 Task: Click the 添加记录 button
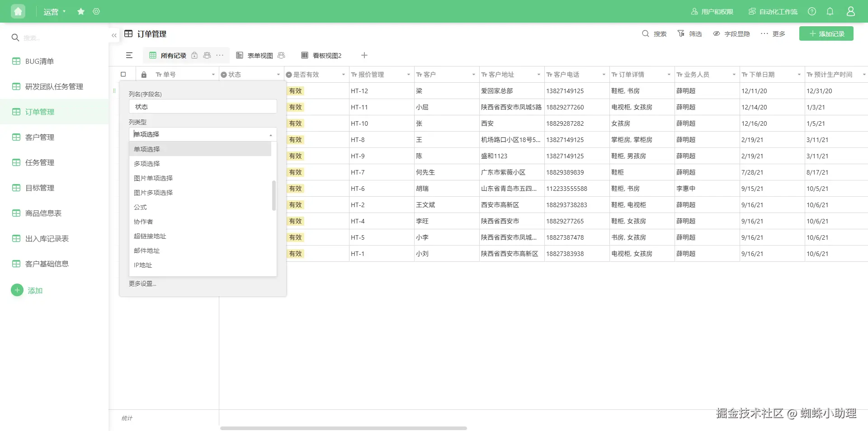826,33
